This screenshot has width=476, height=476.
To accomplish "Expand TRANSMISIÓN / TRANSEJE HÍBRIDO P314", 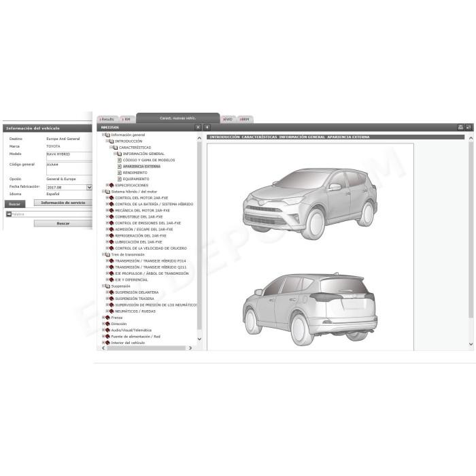I will click(x=107, y=260).
